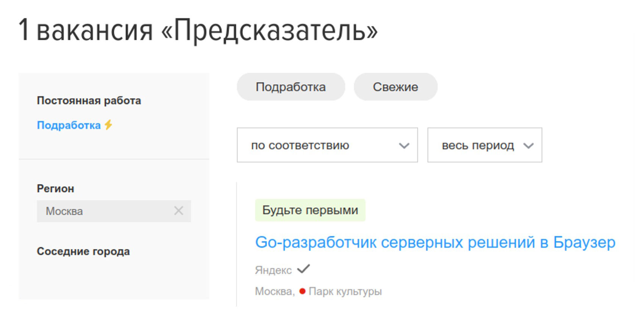Click the lightning bolt icon beside Подработка

pyautogui.click(x=108, y=125)
